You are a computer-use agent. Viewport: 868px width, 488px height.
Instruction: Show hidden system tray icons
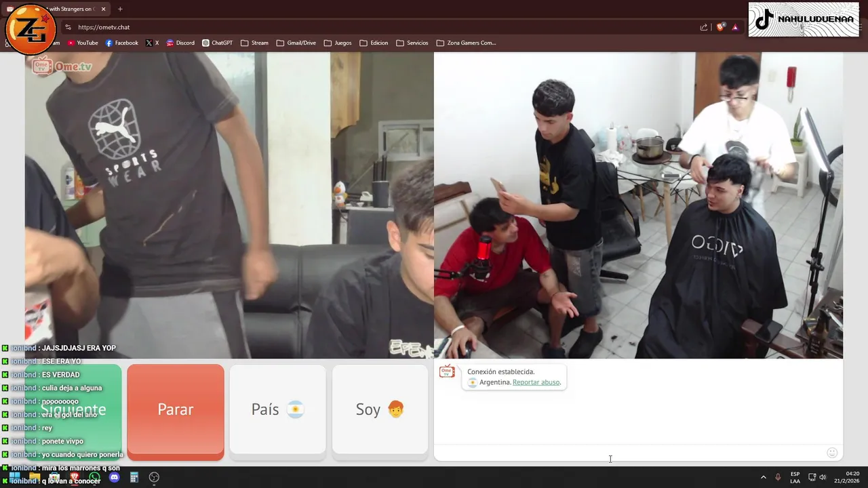click(x=763, y=477)
